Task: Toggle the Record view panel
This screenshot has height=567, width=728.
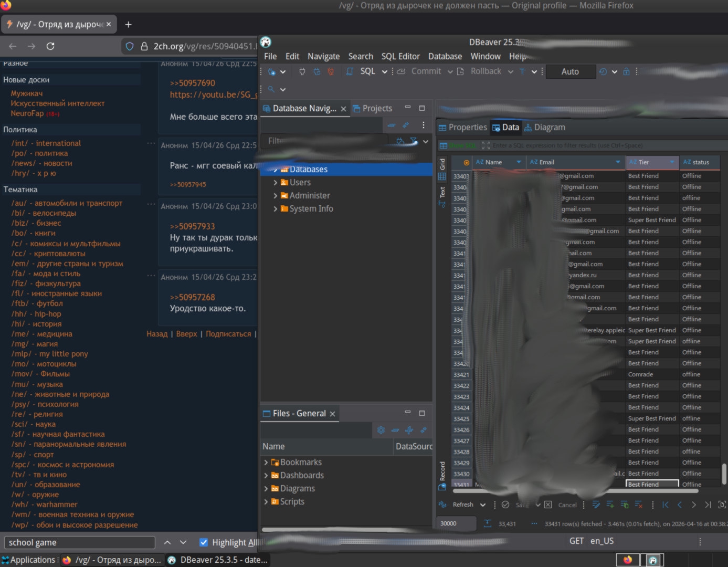Action: [x=442, y=475]
